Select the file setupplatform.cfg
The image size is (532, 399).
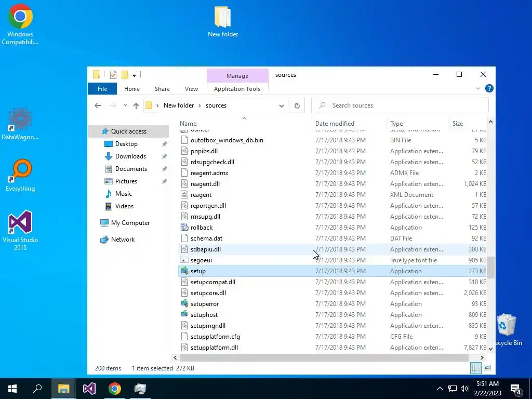(x=332, y=337)
